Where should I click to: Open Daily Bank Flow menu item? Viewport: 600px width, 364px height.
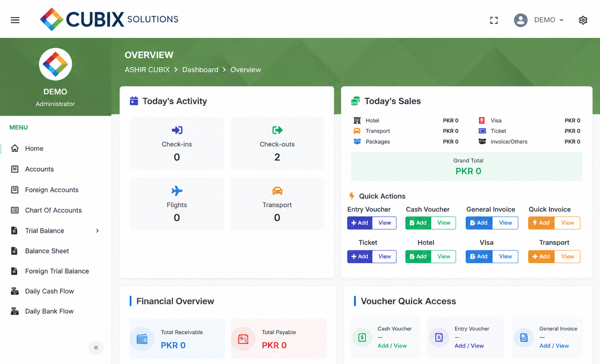(x=49, y=311)
